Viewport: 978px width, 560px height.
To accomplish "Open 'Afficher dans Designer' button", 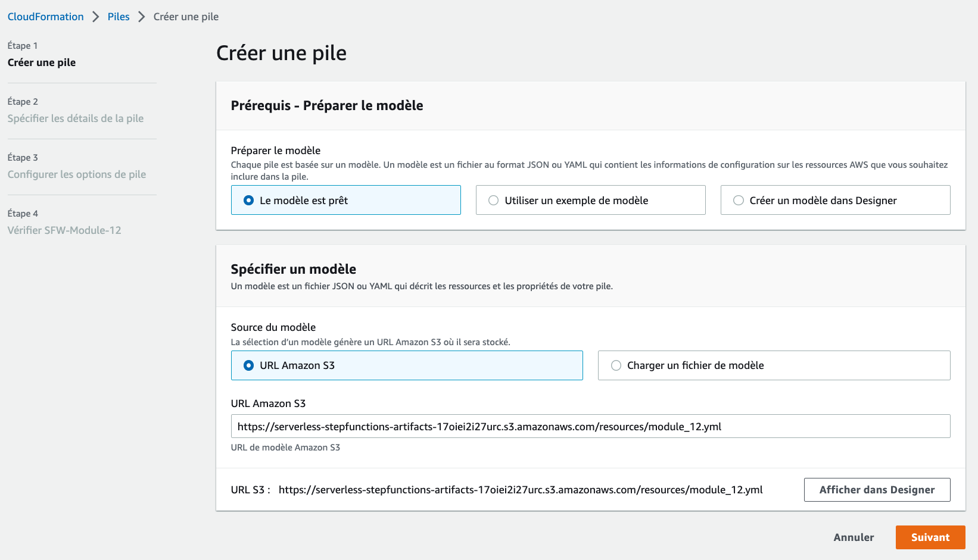I will 877,490.
